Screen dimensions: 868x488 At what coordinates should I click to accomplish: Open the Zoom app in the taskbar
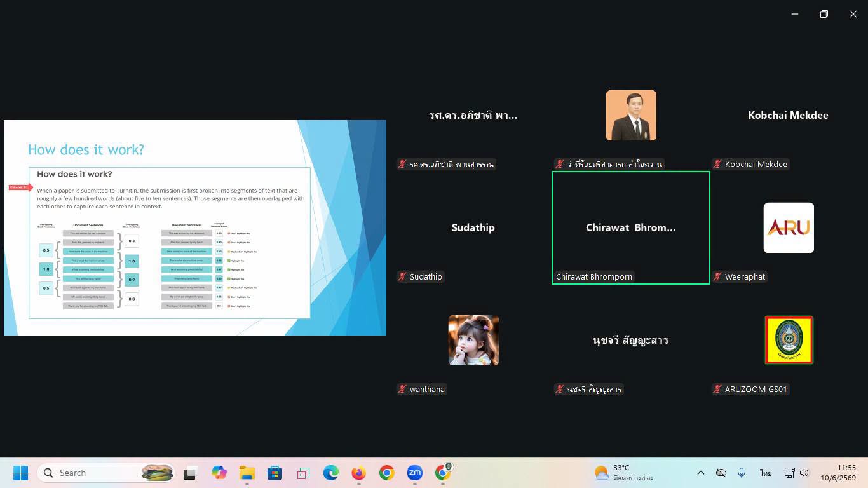(x=415, y=473)
